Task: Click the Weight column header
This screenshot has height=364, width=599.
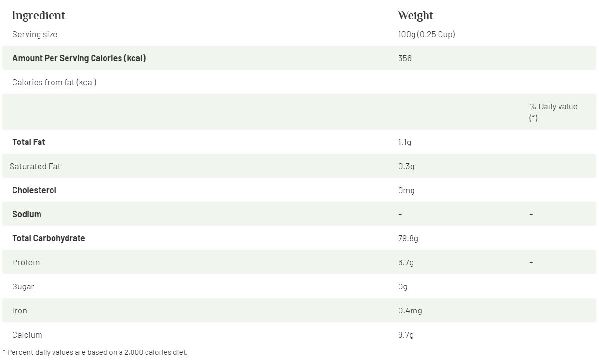Action: tap(415, 16)
